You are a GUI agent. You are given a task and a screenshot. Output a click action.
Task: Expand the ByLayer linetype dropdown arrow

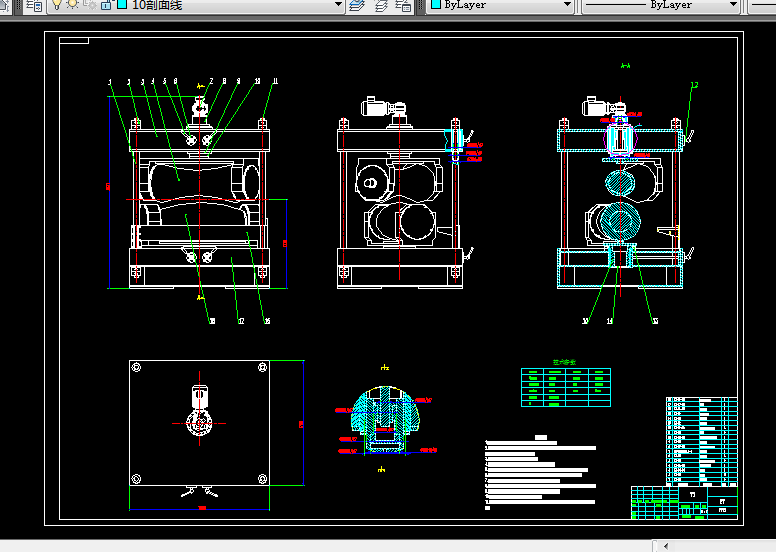click(x=733, y=4)
